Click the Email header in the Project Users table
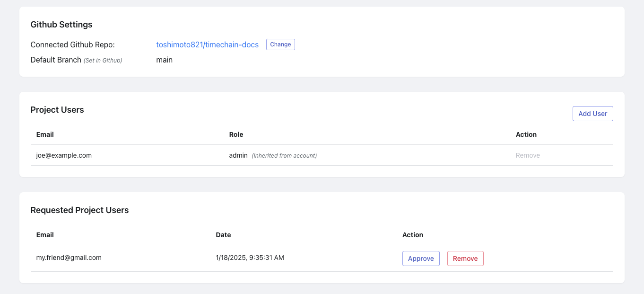The image size is (644, 294). tap(45, 134)
